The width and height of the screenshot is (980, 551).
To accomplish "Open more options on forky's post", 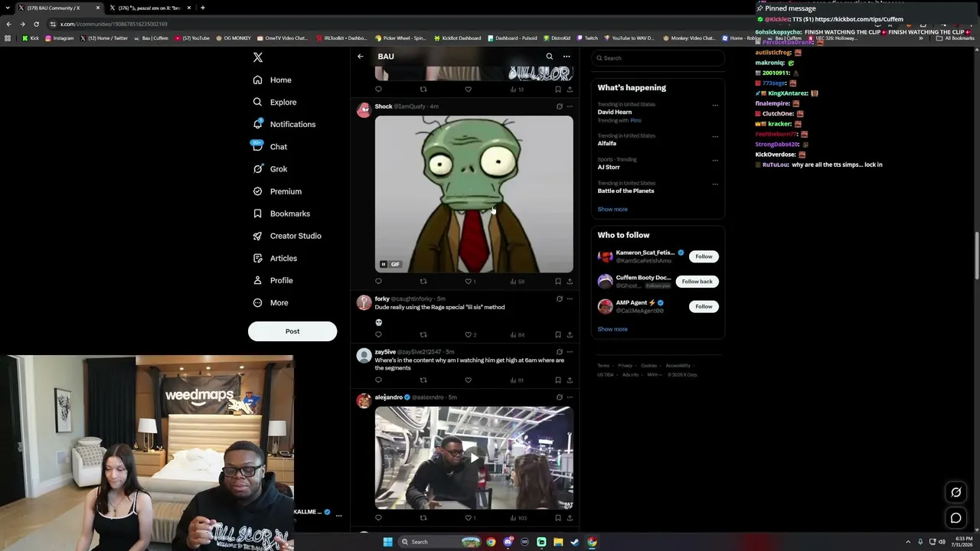I will pyautogui.click(x=570, y=298).
